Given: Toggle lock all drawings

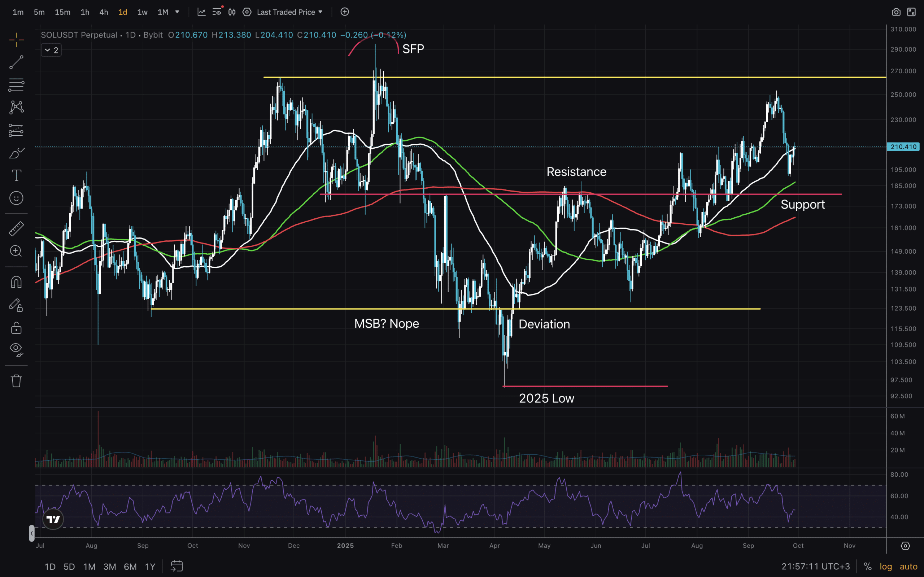Looking at the screenshot, I should 16,328.
